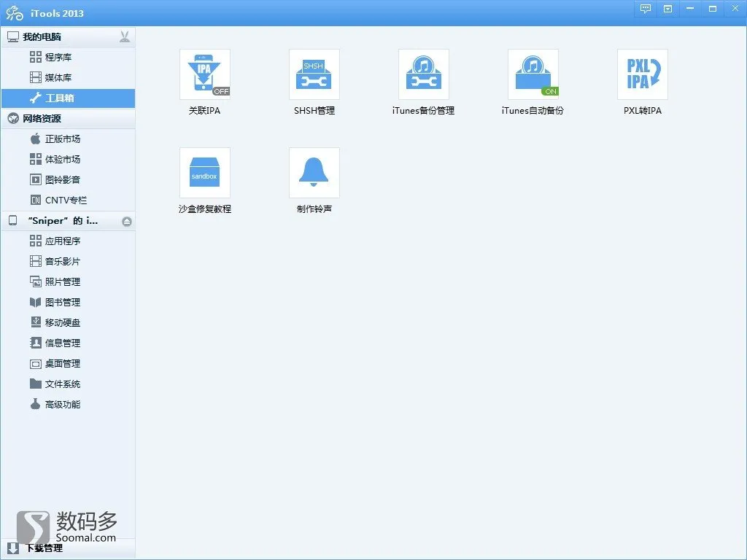Open 体验市场 in the sidebar
The height and width of the screenshot is (560, 747).
[68, 160]
